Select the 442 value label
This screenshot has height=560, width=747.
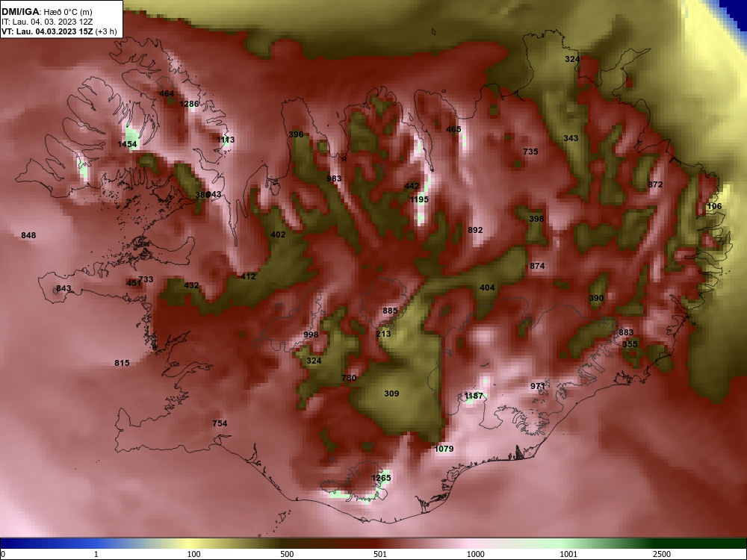coord(412,186)
